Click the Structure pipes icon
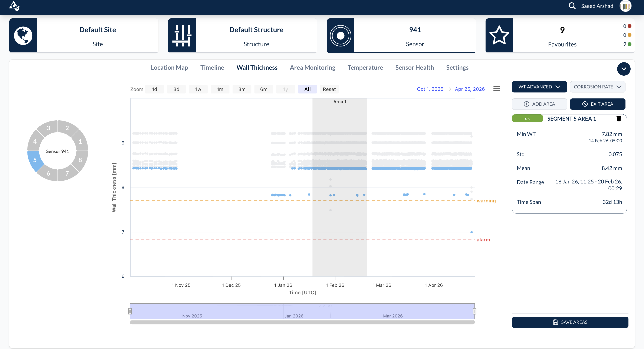Screen dimensions: 644x349 [182, 35]
